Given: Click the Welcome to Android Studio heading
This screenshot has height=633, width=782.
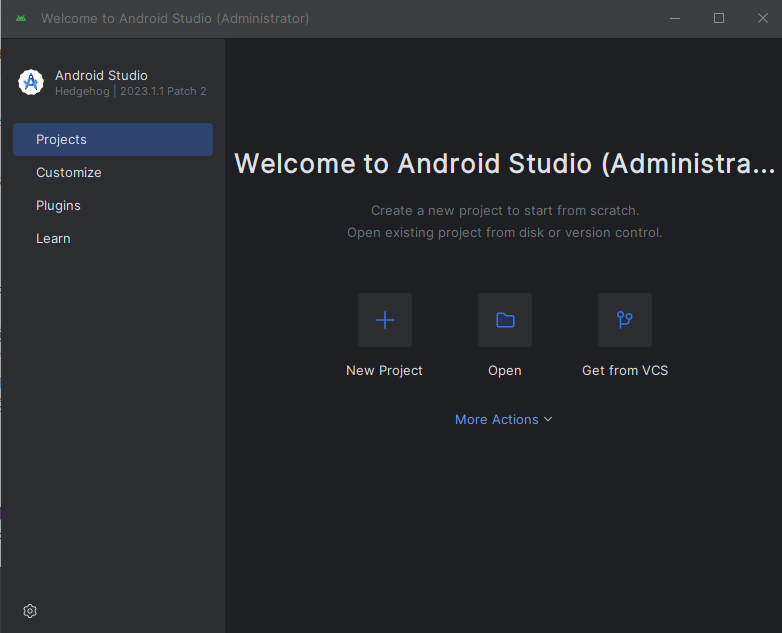Looking at the screenshot, I should (x=504, y=164).
